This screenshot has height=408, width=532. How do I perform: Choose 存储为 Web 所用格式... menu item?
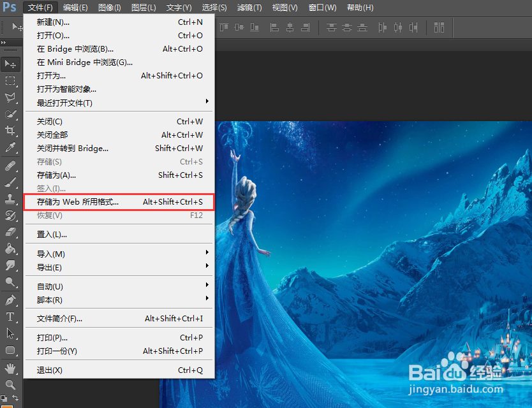[x=119, y=202]
